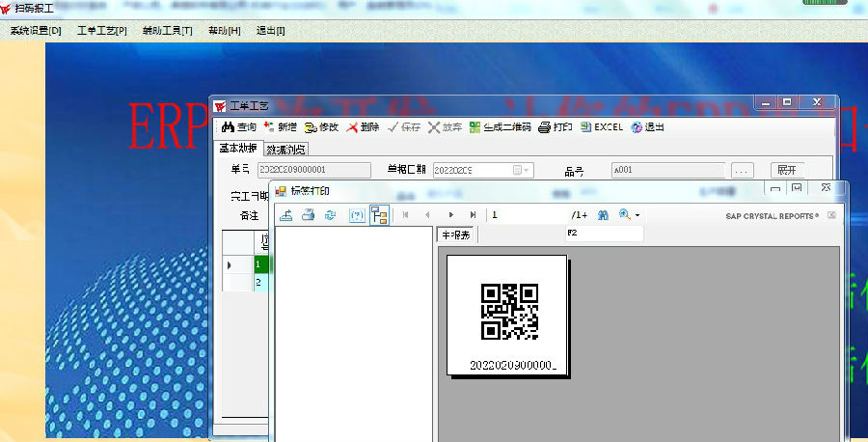Click the 退出 button in 工单工艺 toolbar
Viewport: 868px width, 442px height.
tap(648, 126)
